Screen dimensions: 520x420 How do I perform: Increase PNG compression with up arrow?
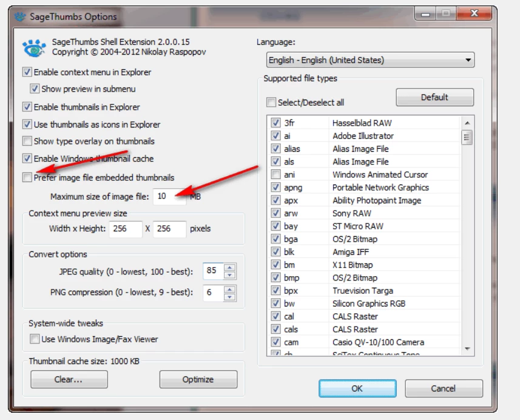[230, 290]
